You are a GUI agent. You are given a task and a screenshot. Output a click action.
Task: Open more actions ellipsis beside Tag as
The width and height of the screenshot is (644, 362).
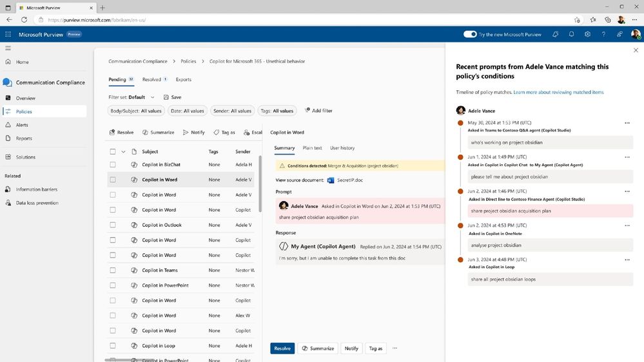[395, 348]
